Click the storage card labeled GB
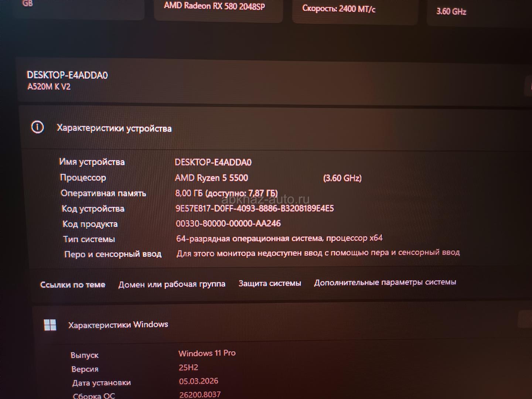Image resolution: width=532 pixels, height=399 pixels. tap(78, 7)
